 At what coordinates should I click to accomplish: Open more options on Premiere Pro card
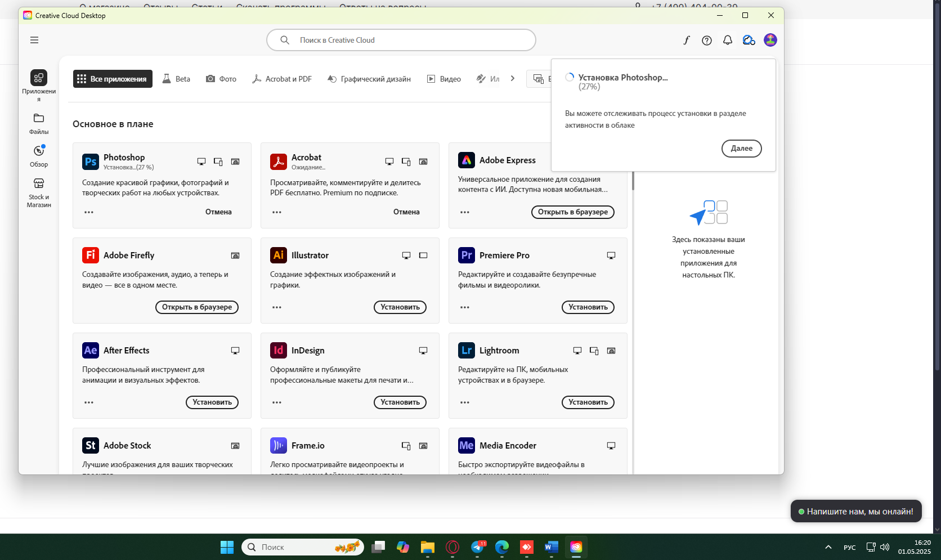click(465, 307)
